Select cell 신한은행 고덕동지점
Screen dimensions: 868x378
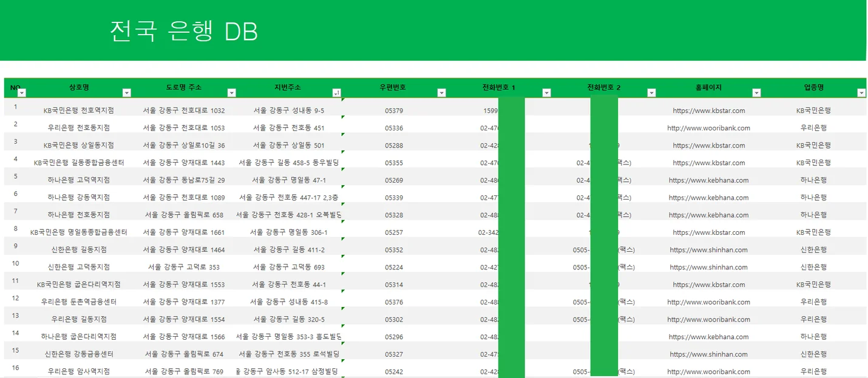(x=79, y=267)
